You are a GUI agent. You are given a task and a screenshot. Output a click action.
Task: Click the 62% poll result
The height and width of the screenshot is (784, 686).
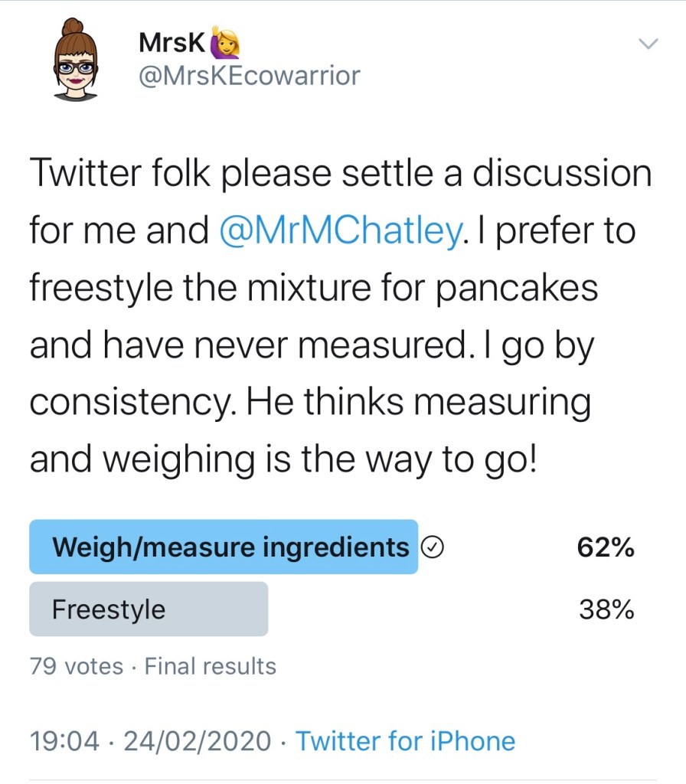click(x=606, y=547)
